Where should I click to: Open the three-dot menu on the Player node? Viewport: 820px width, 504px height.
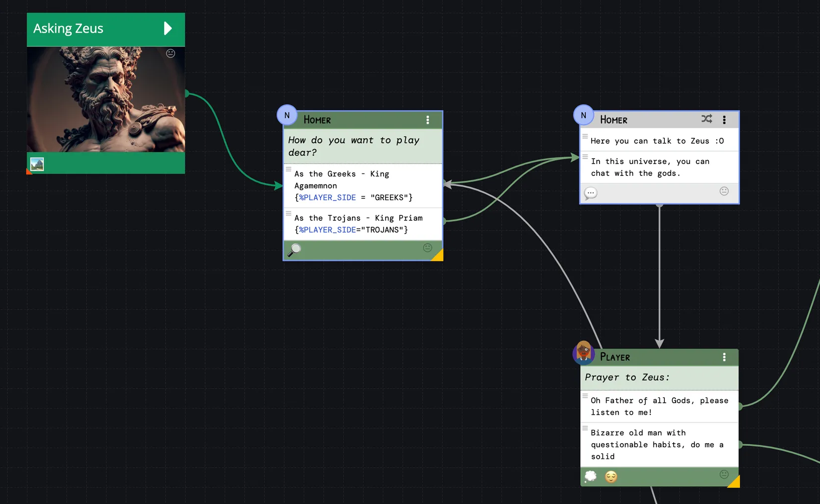pos(724,357)
